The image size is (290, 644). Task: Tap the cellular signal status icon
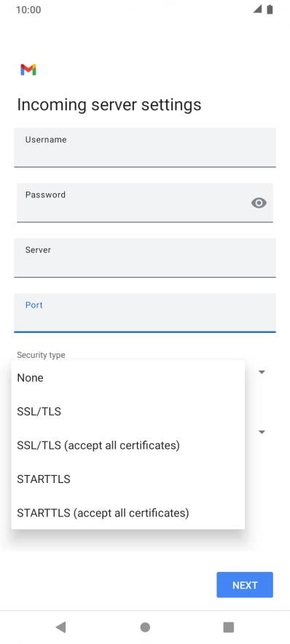click(257, 9)
